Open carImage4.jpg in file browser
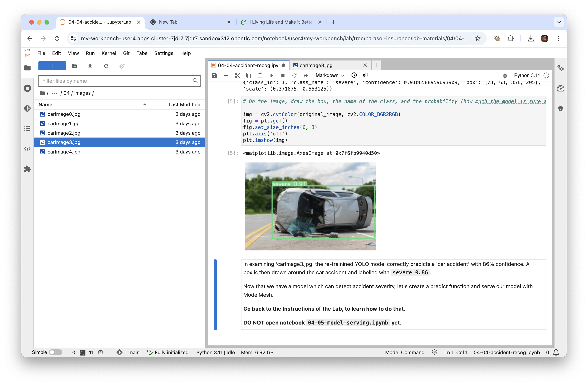The width and height of the screenshot is (588, 385). (x=64, y=152)
